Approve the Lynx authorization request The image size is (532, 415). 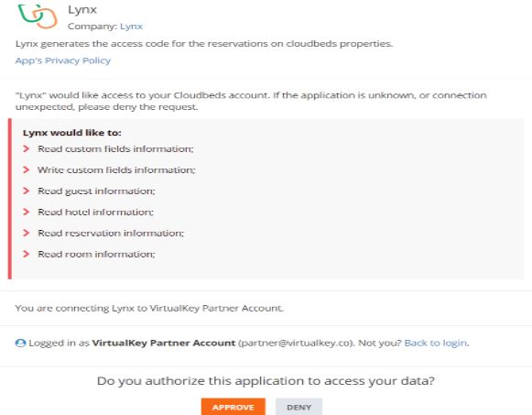233,407
